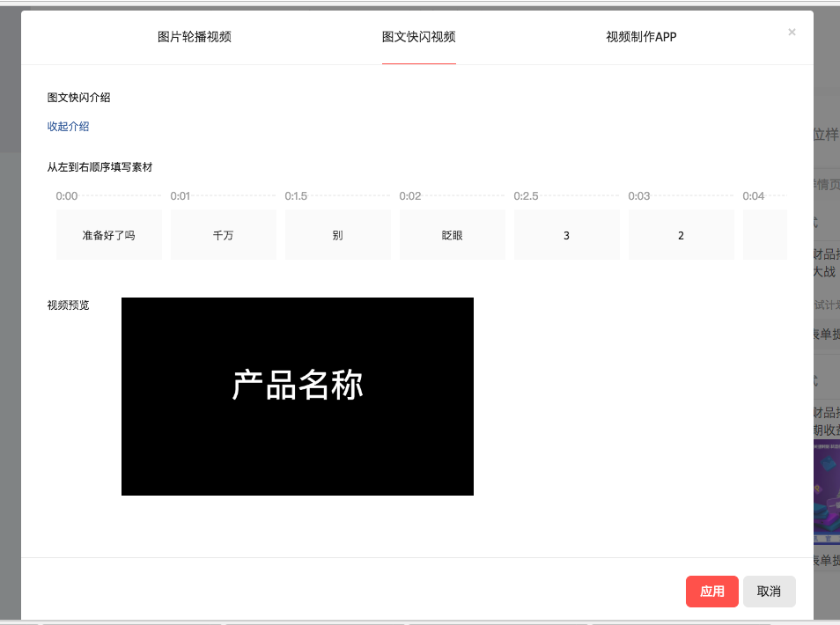
Task: Switch to the 图片轮播视频 tab
Action: pos(195,37)
